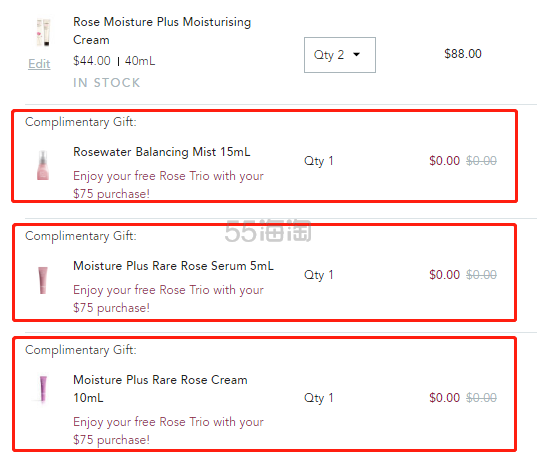Click the $88.00 line total price
This screenshot has height=461, width=537.
(x=463, y=54)
